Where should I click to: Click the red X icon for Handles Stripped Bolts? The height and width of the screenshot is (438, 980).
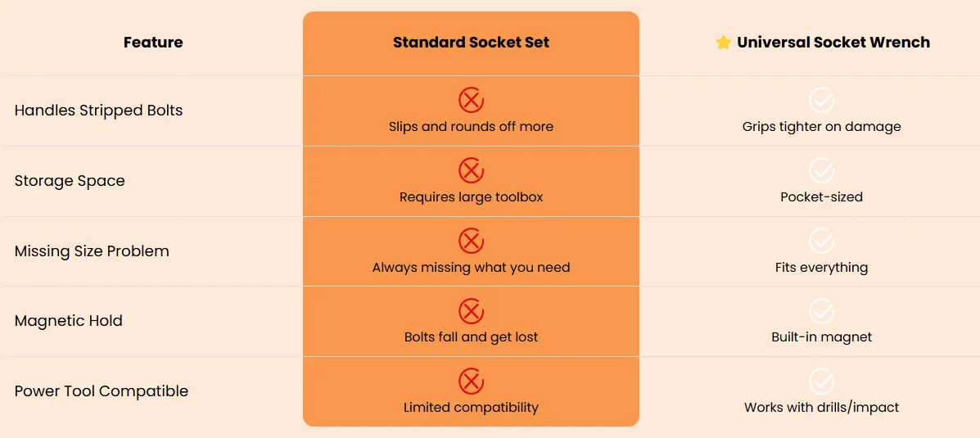coord(472,100)
